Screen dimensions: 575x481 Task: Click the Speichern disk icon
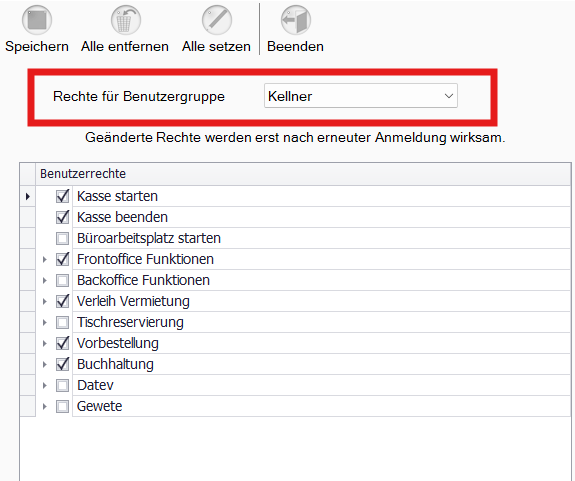click(x=37, y=20)
